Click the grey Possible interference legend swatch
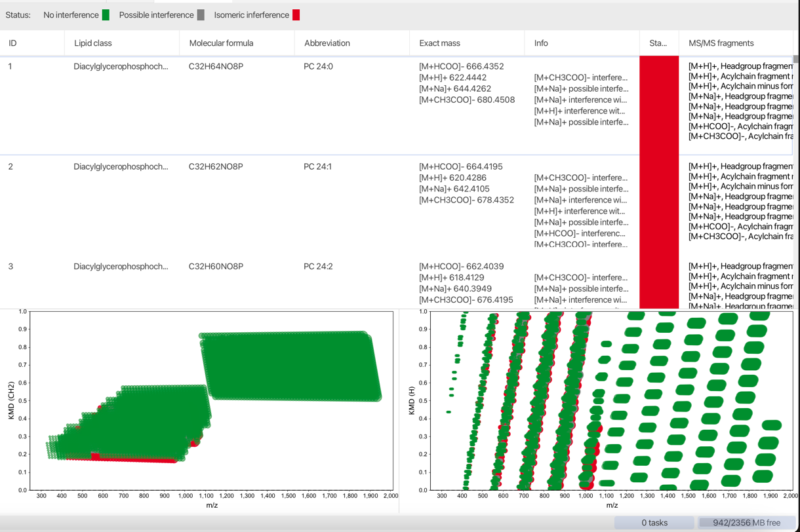800x532 pixels. click(201, 15)
